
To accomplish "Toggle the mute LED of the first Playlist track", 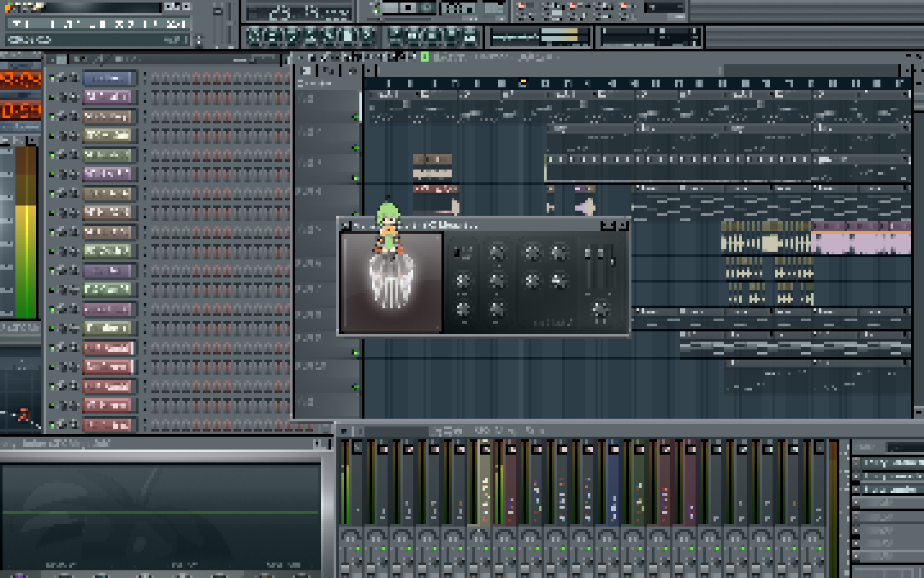I will pyautogui.click(x=355, y=117).
